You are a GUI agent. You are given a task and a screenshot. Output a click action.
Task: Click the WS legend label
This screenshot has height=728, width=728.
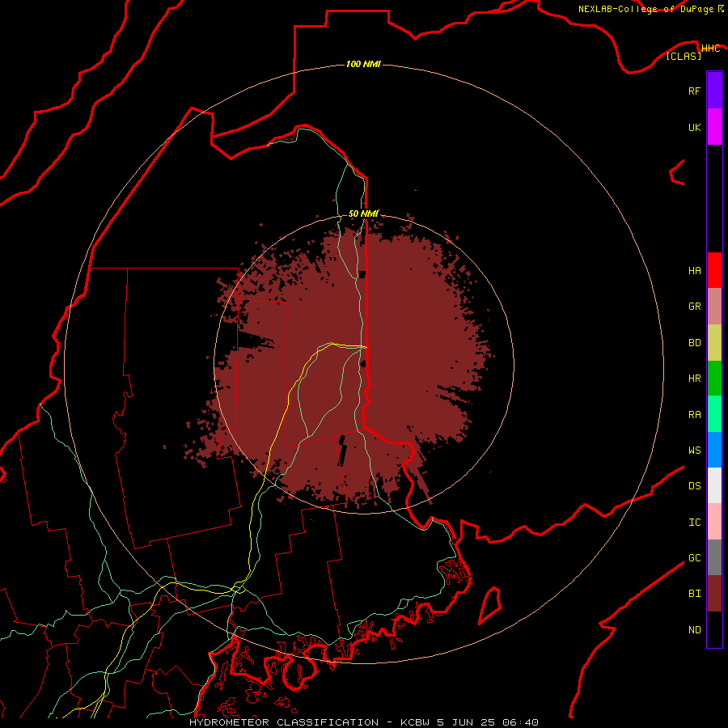(694, 451)
